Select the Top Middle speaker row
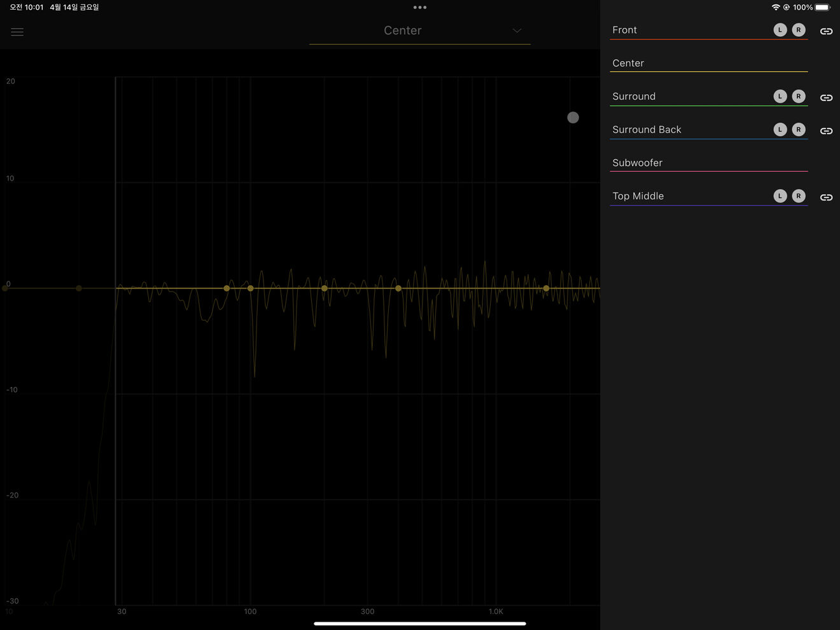Screen dimensions: 840x630 click(x=709, y=196)
